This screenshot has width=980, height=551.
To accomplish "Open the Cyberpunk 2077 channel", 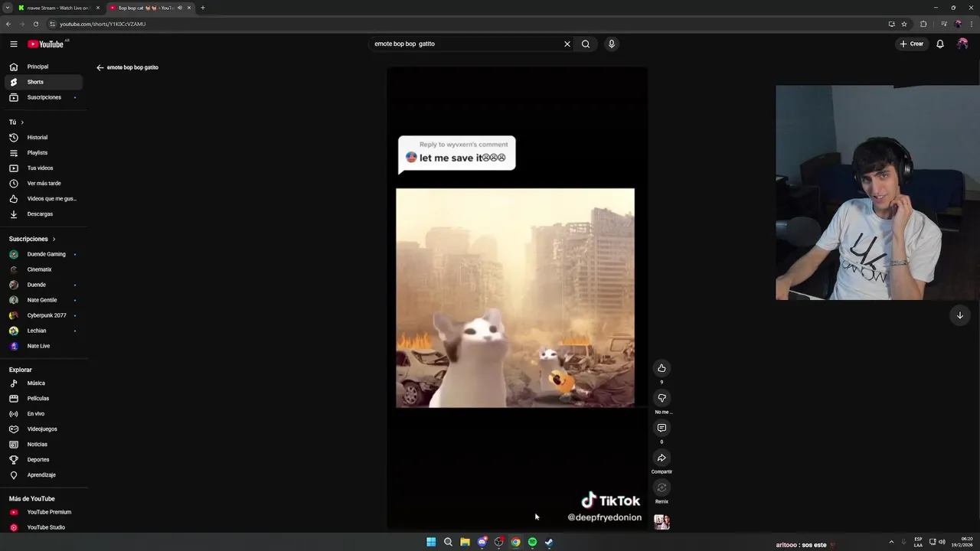I will (44, 315).
